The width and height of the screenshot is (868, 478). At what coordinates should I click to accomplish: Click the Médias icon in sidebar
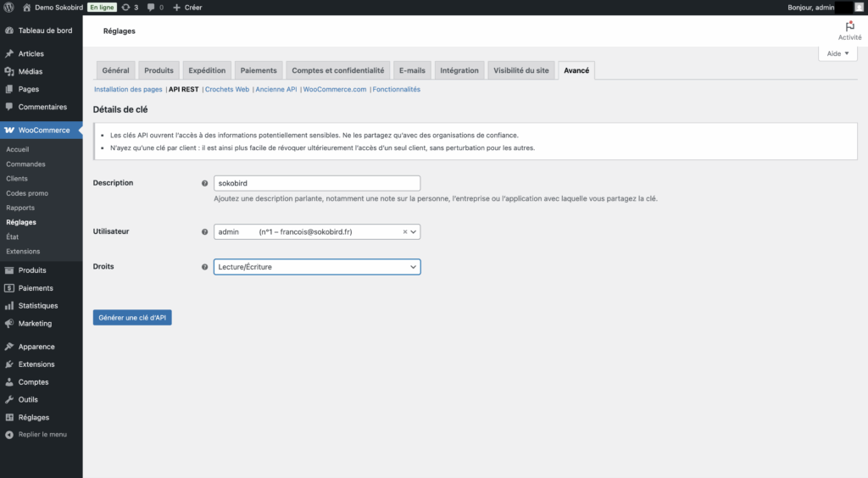tap(9, 71)
